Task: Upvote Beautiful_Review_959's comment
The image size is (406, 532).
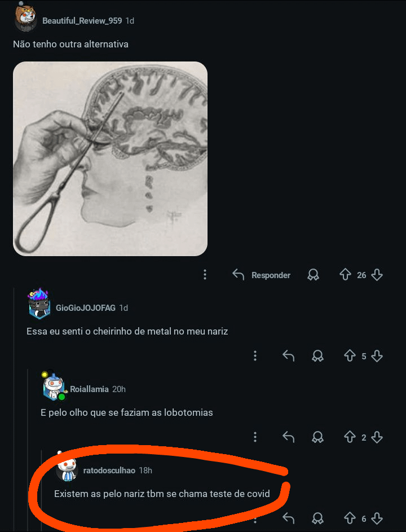Action: [x=345, y=275]
